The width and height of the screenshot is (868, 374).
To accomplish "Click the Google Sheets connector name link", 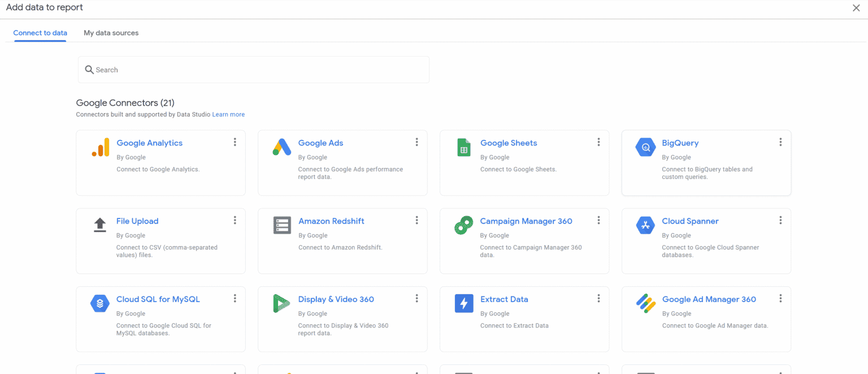I will tap(508, 143).
